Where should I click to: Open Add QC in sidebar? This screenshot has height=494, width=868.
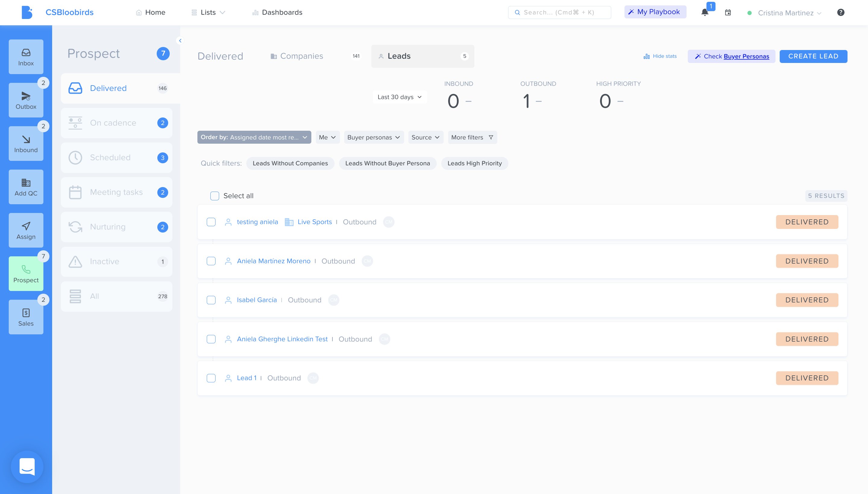click(x=26, y=187)
